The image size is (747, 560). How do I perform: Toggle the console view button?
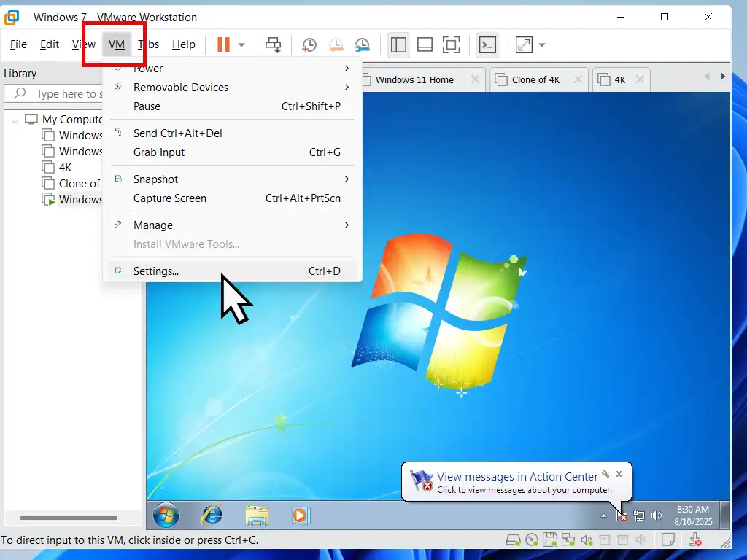(487, 45)
